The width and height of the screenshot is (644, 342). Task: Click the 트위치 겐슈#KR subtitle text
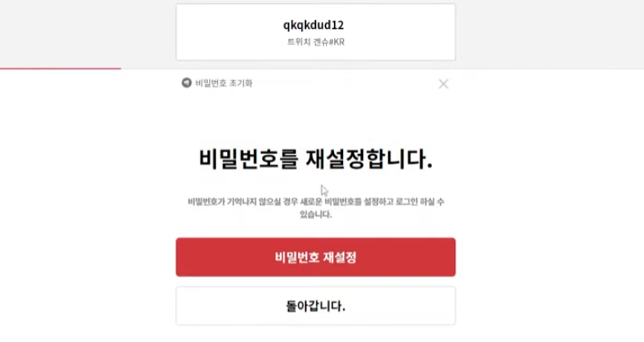pyautogui.click(x=316, y=42)
